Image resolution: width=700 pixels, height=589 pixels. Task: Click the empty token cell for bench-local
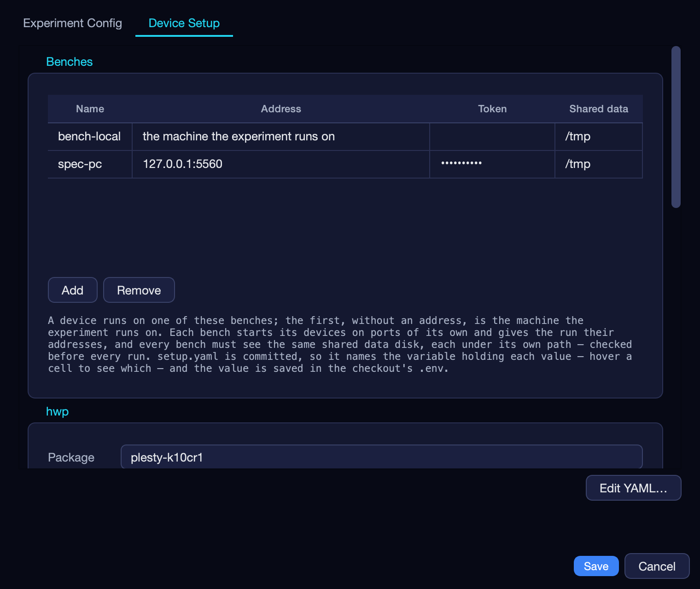(492, 137)
